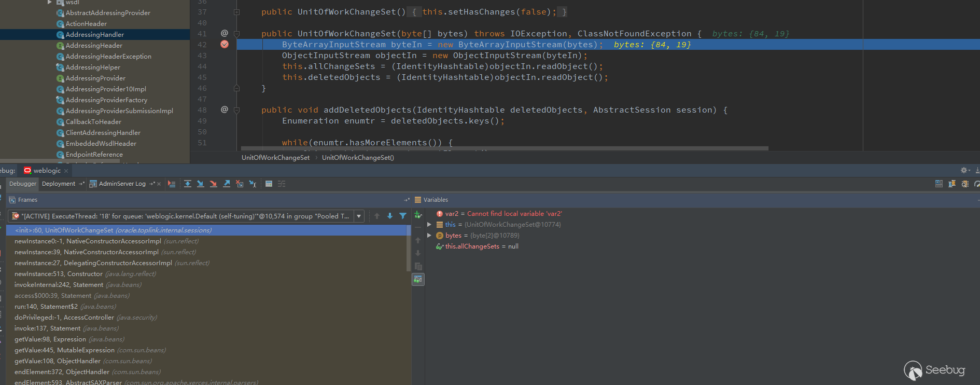Click UnitOfWorkChangeSet class in breadcrumb bar
The height and width of the screenshot is (385, 980).
click(x=275, y=158)
